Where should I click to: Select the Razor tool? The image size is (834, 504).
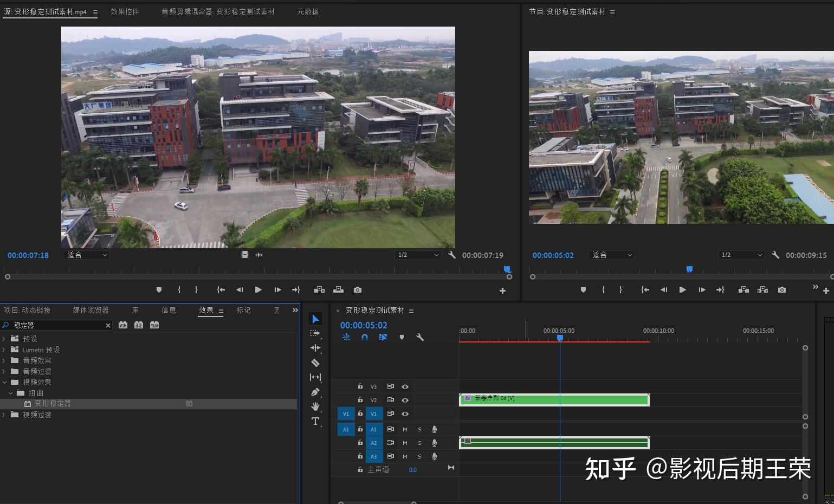click(315, 363)
